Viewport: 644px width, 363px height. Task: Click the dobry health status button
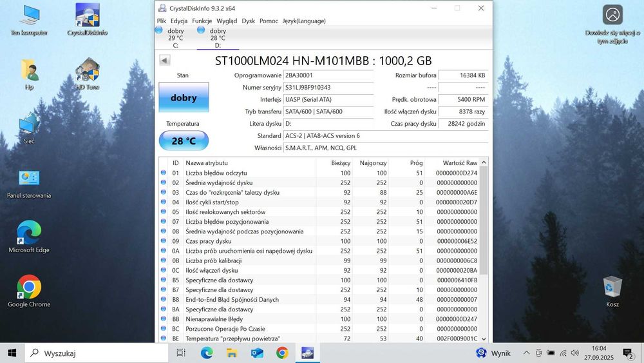pos(184,97)
